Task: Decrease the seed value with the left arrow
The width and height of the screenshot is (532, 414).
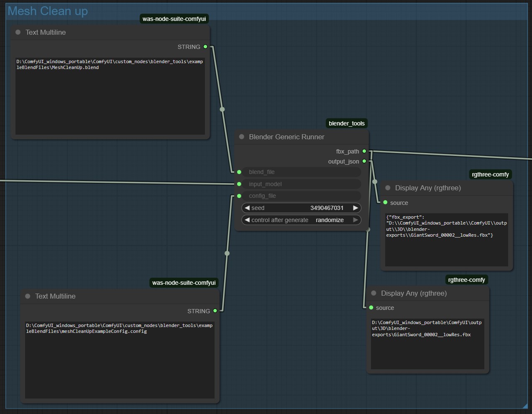Action: (x=247, y=208)
